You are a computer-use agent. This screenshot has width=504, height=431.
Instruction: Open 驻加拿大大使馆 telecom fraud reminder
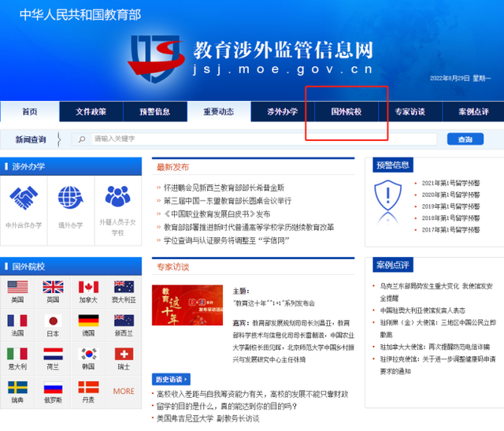pos(435,347)
